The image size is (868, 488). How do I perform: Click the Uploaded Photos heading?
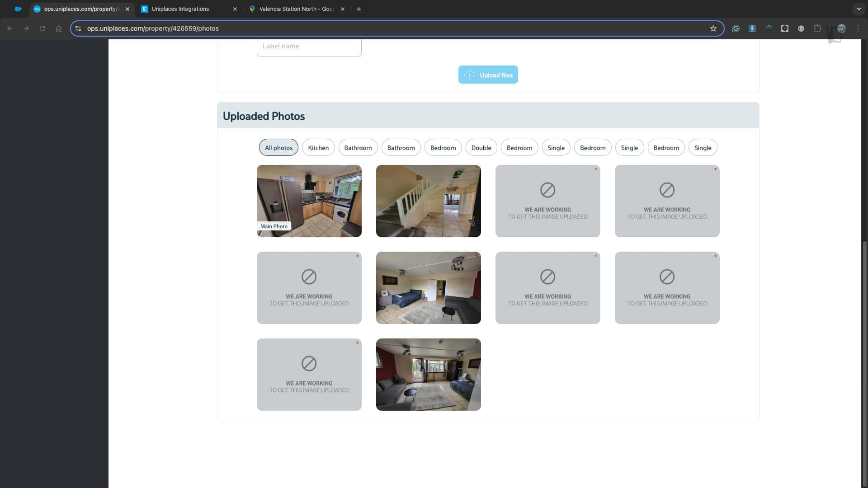264,116
